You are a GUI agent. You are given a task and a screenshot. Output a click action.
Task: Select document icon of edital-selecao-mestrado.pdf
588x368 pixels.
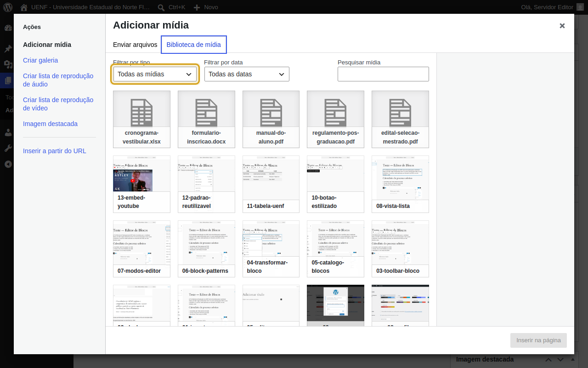[400, 112]
